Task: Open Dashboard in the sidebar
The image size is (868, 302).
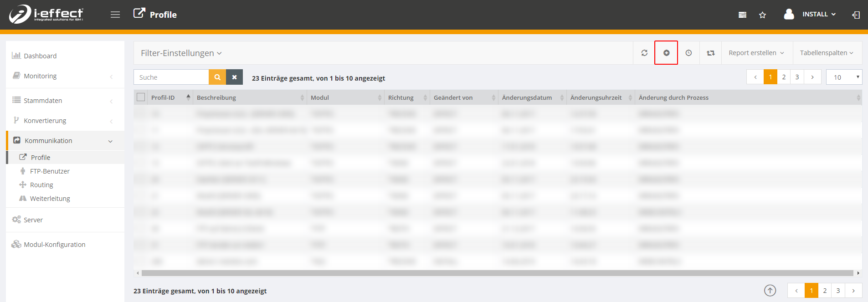Action: click(40, 56)
